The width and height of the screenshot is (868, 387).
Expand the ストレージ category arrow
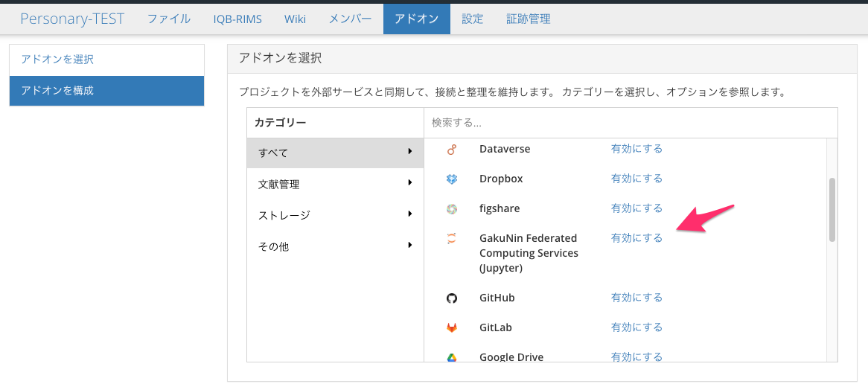[410, 214]
